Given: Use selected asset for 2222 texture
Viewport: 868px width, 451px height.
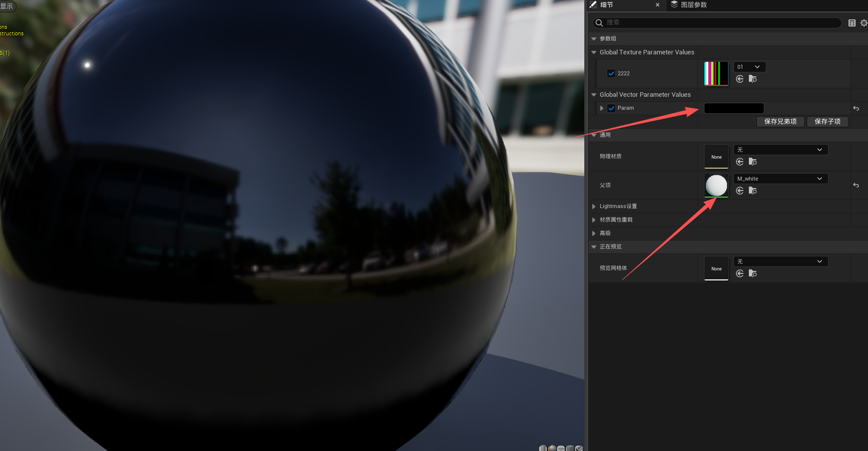Looking at the screenshot, I should 740,79.
